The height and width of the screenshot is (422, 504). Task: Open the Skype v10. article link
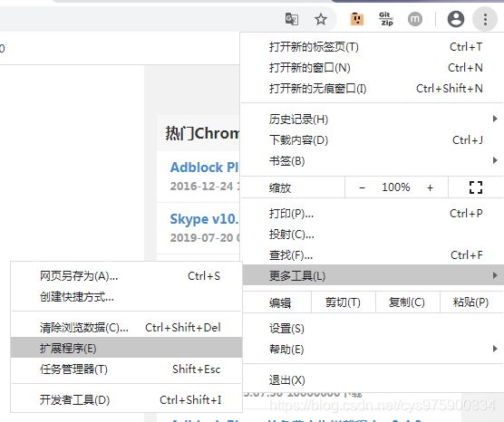(x=205, y=219)
